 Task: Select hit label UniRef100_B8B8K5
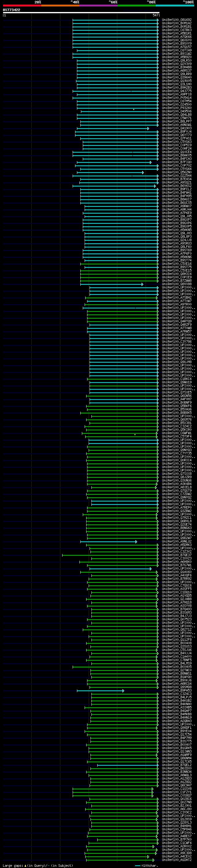tap(177, 413)
